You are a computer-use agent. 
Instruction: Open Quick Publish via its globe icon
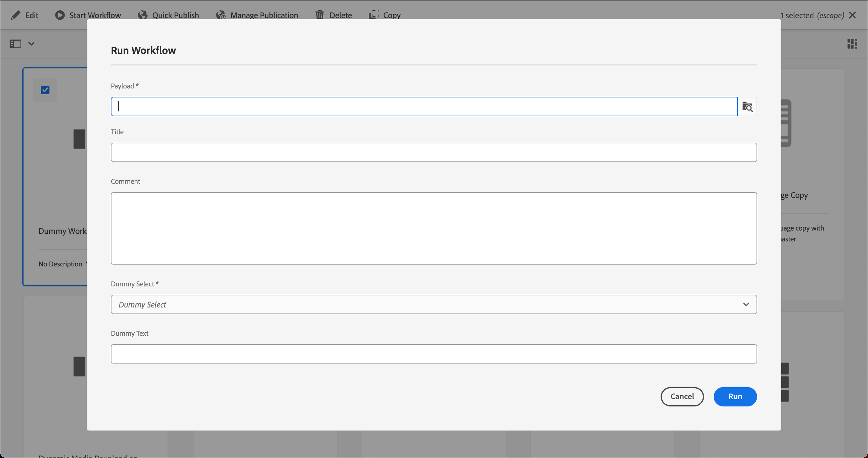pos(142,15)
